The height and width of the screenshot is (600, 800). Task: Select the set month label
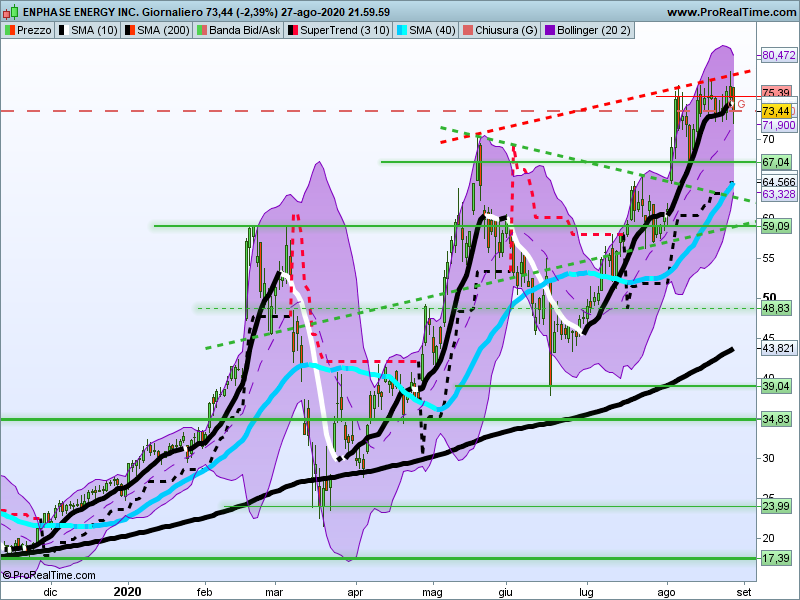pos(744,592)
